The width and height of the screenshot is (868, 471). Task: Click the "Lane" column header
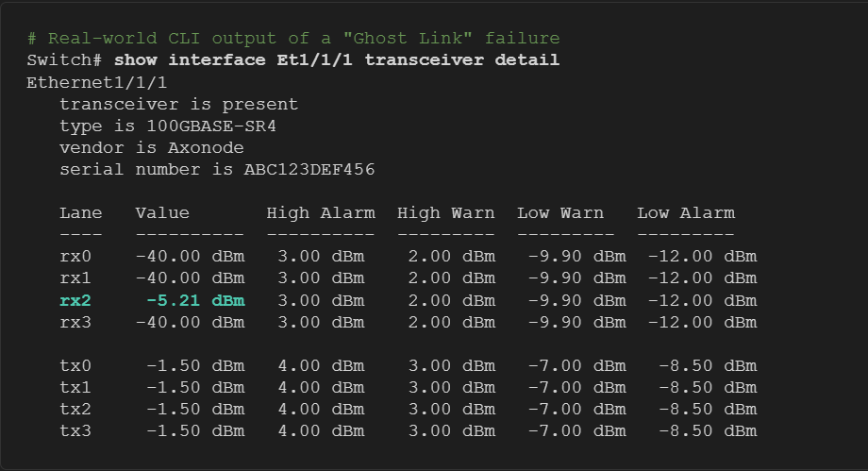[x=81, y=212]
